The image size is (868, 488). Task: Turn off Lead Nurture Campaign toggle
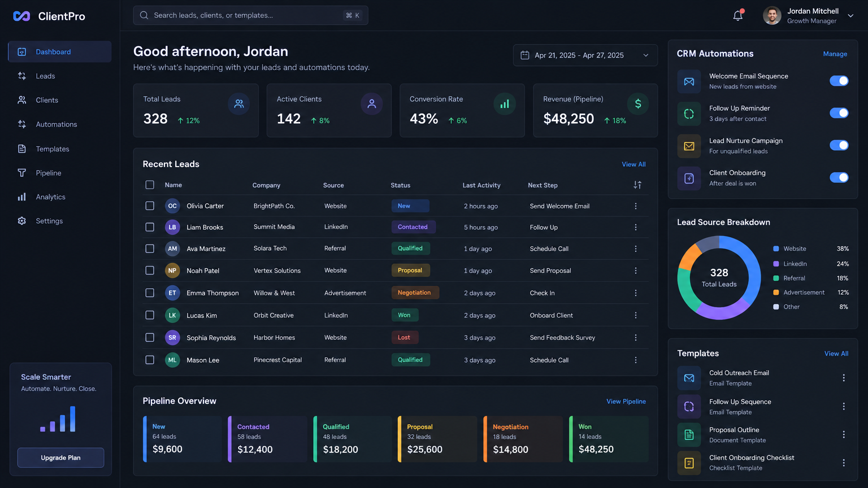point(839,145)
